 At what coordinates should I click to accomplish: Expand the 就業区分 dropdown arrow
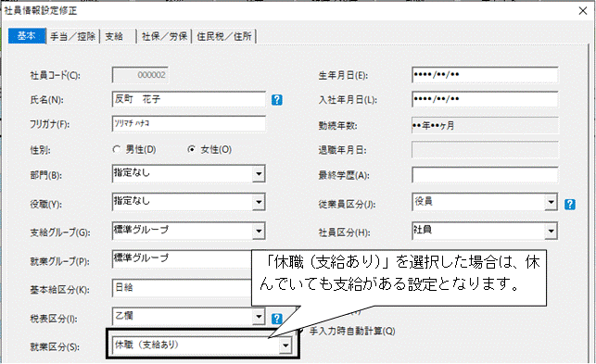point(285,345)
